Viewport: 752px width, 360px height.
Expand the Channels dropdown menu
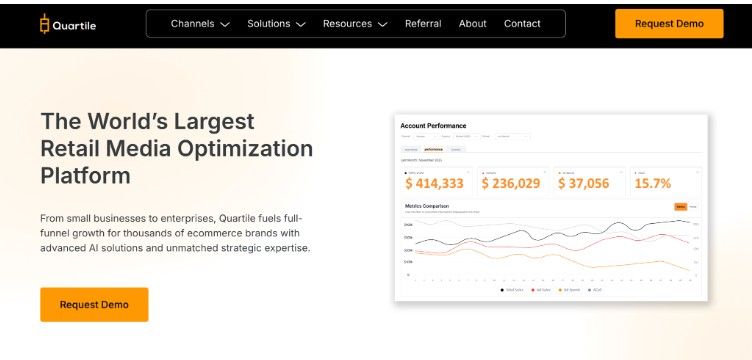[200, 23]
